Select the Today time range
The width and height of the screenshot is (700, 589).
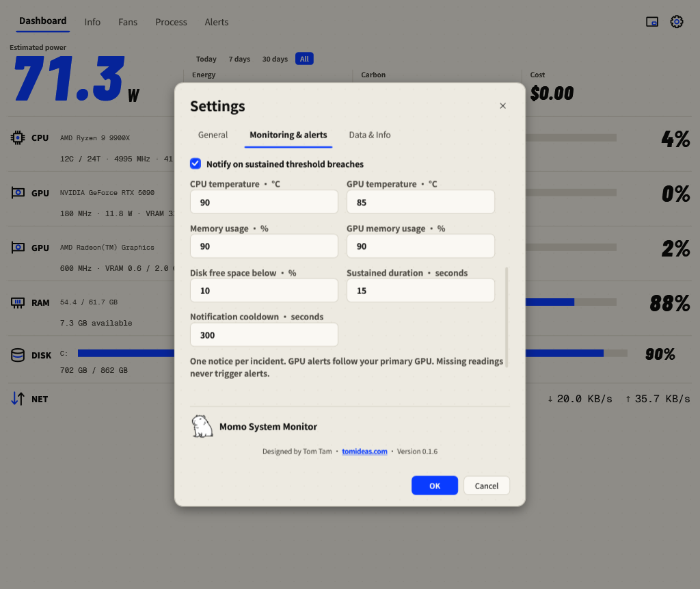click(206, 59)
